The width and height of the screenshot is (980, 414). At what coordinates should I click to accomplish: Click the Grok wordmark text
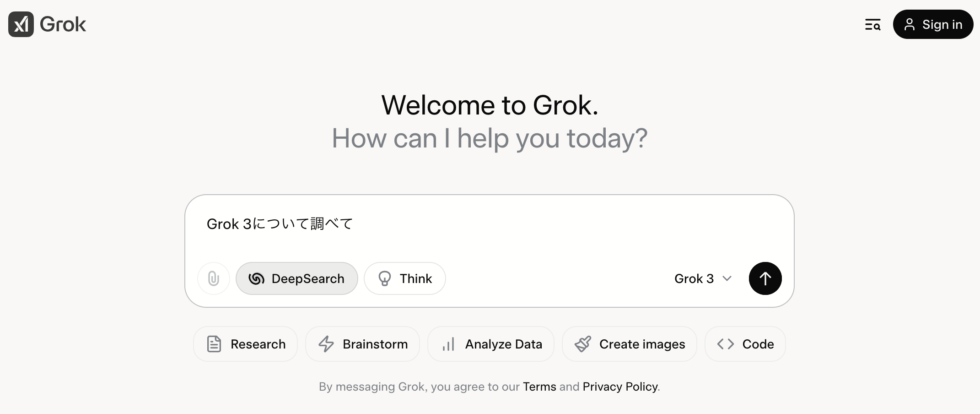63,24
